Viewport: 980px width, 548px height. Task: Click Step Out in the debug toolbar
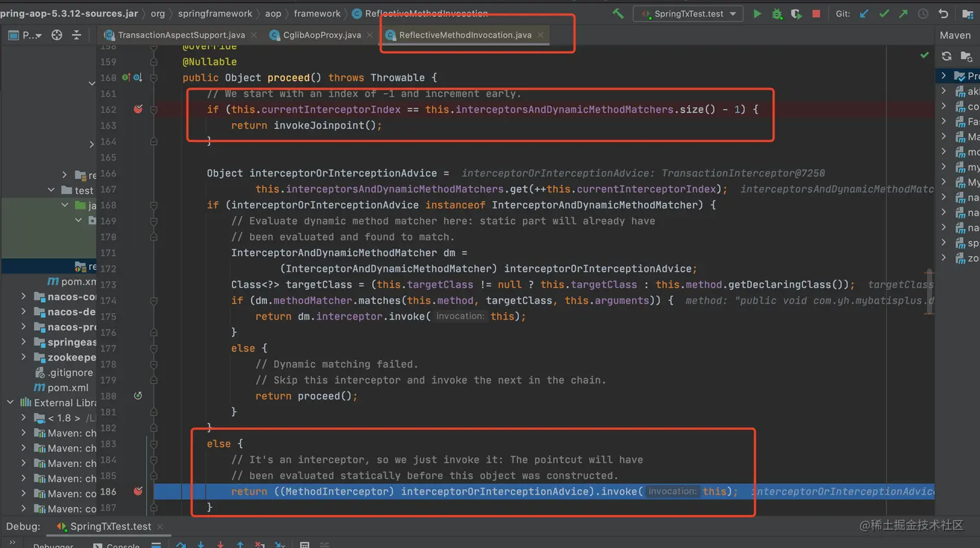click(240, 545)
